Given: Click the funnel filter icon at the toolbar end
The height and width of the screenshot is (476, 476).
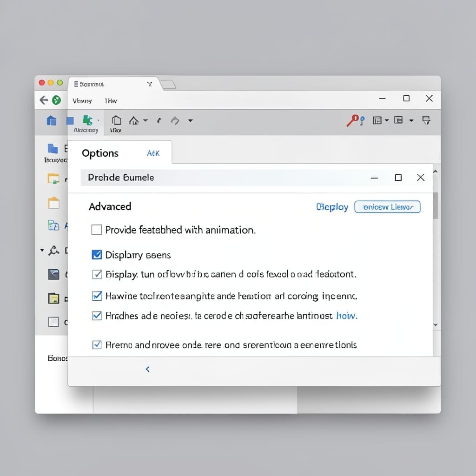Looking at the screenshot, I should [426, 120].
